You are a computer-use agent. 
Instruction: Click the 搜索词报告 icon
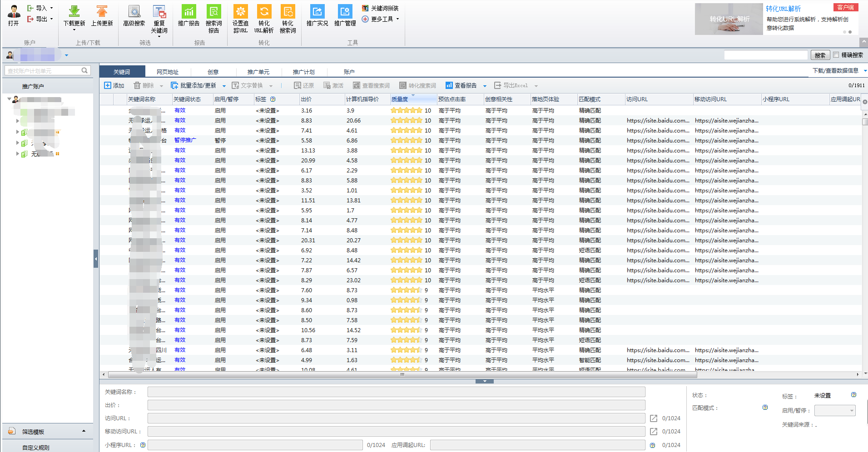pyautogui.click(x=213, y=12)
